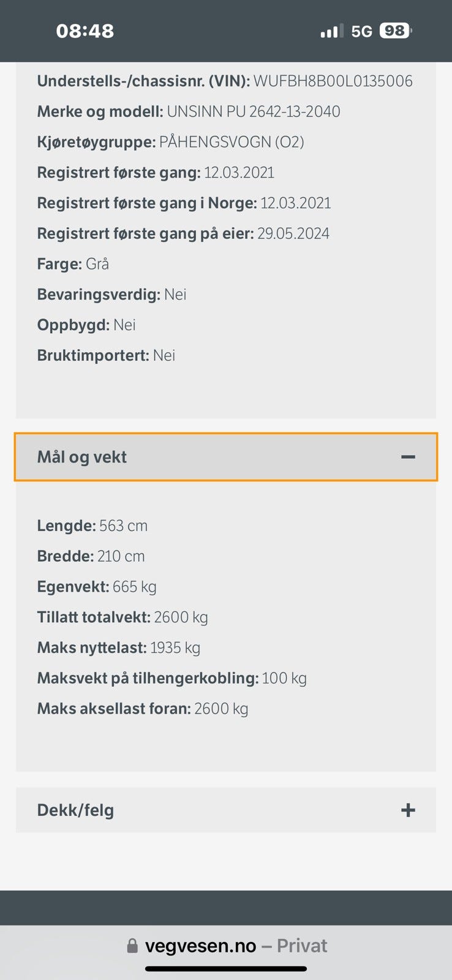Screen dimensions: 452x980
Task: Tap the Lengde value 563 cm
Action: pyautogui.click(x=123, y=526)
